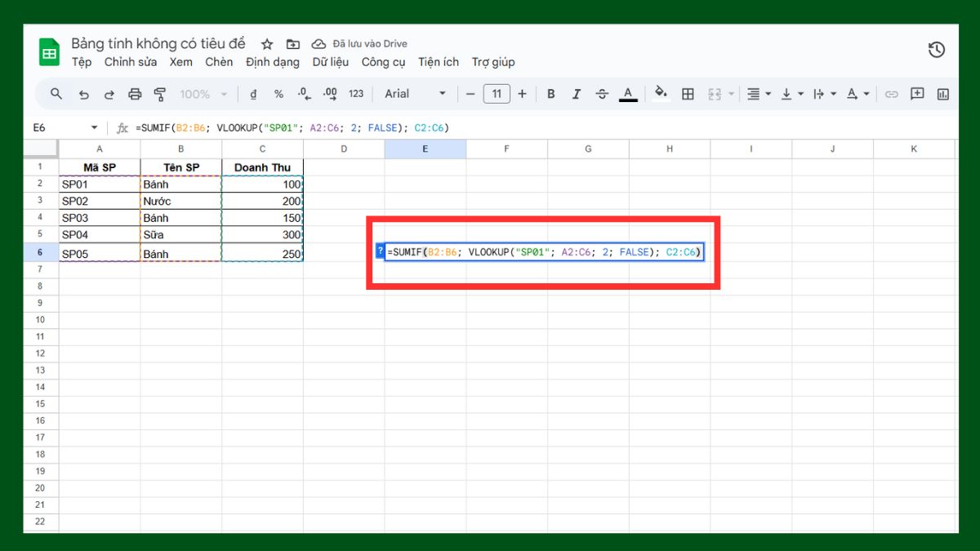Open the Dữ liệu menu
This screenshot has height=551, width=980.
(x=331, y=62)
